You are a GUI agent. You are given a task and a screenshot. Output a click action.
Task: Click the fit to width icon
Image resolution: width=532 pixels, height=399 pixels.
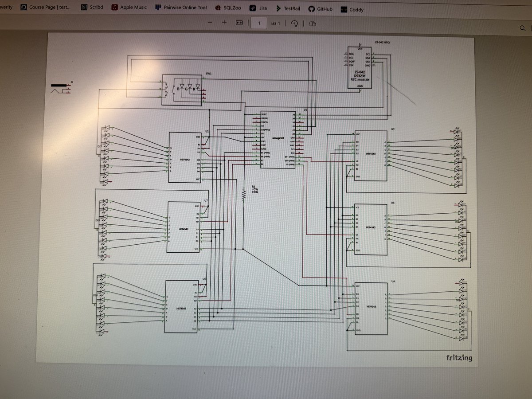pyautogui.click(x=239, y=23)
